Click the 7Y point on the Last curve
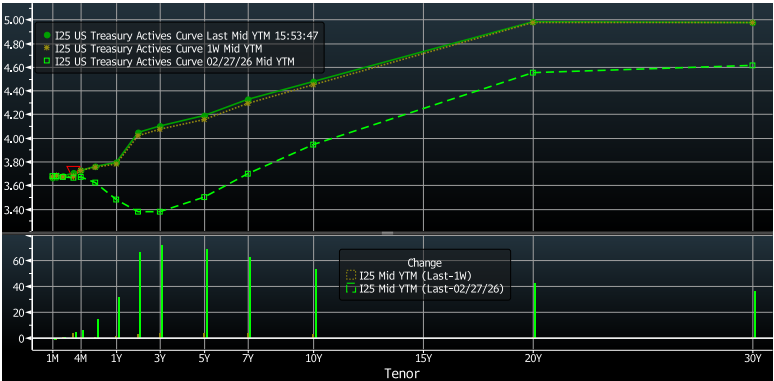This screenshot has height=381, width=774. [248, 100]
